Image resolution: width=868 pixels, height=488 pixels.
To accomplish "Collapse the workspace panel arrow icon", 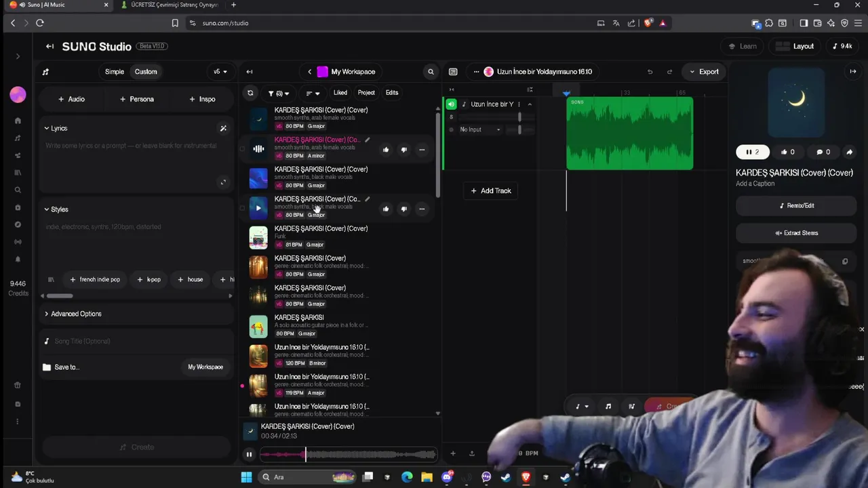I will [249, 71].
